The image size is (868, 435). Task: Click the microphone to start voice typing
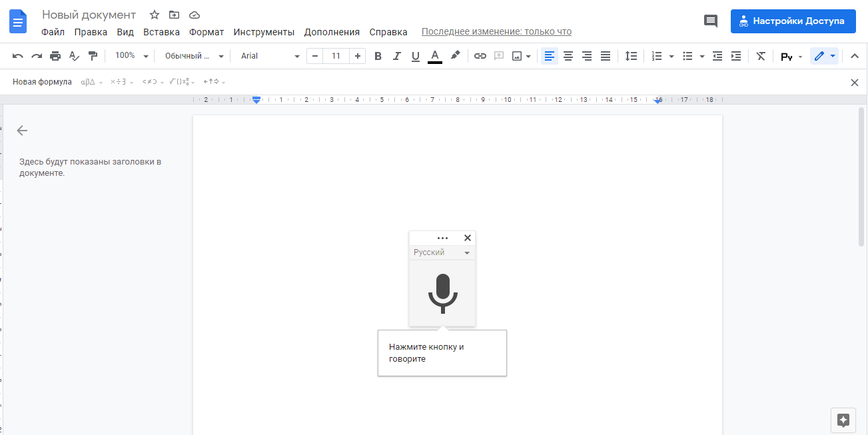pyautogui.click(x=442, y=293)
